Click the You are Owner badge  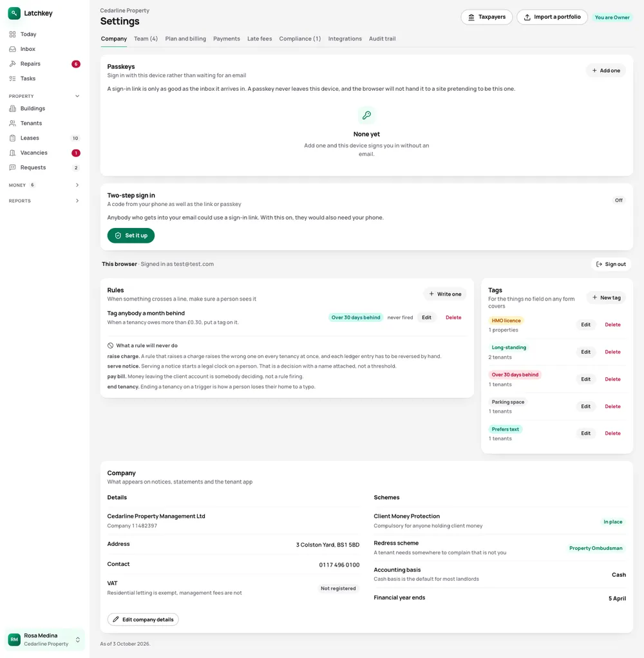click(x=612, y=17)
